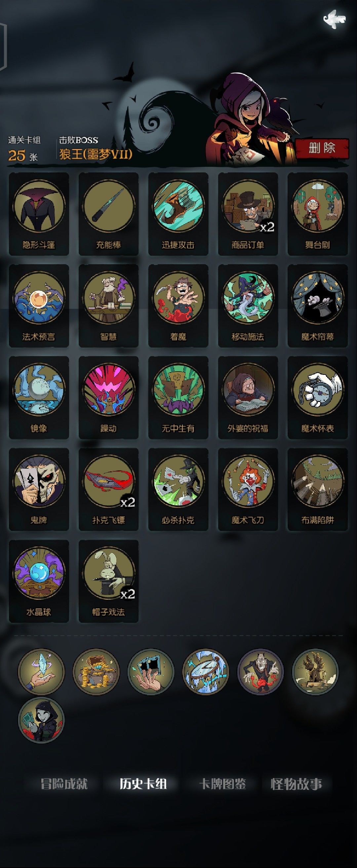Viewport: 357px width, 868px height.
Task: View the 商品订单 card with x2
Action: pos(248,214)
